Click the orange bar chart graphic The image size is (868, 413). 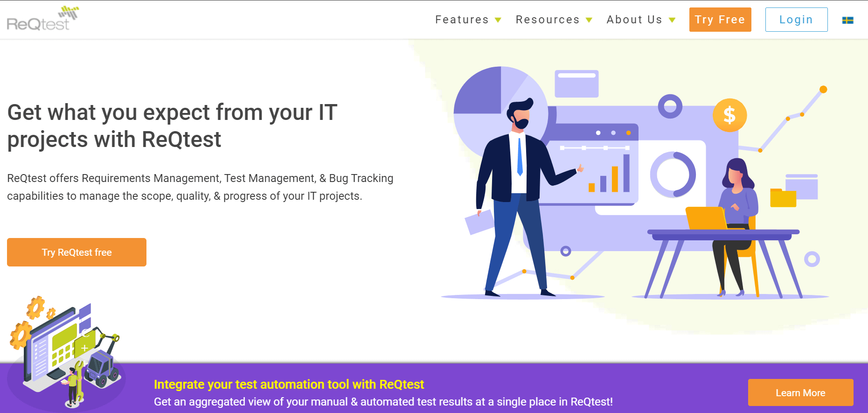(x=610, y=175)
